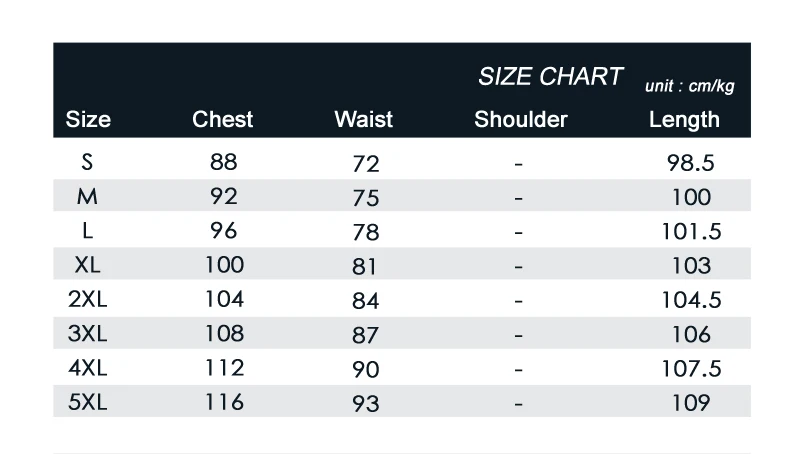Image resolution: width=800 pixels, height=454 pixels.
Task: Click the Length column header
Action: [684, 120]
